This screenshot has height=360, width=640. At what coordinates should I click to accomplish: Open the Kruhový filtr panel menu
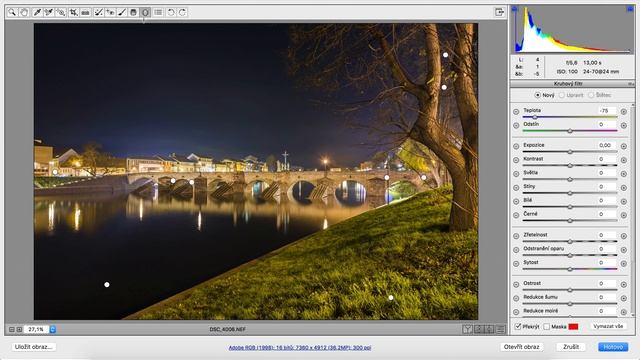[x=631, y=84]
